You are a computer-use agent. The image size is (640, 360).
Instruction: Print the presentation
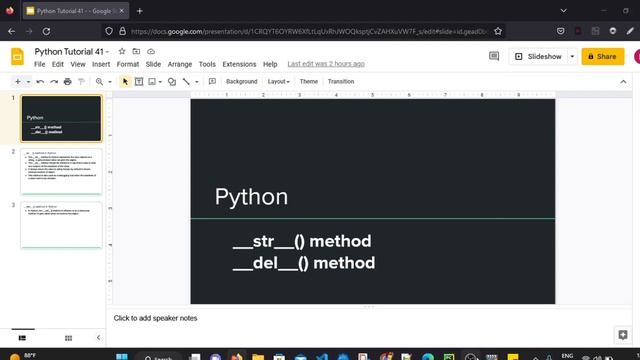pyautogui.click(x=68, y=82)
